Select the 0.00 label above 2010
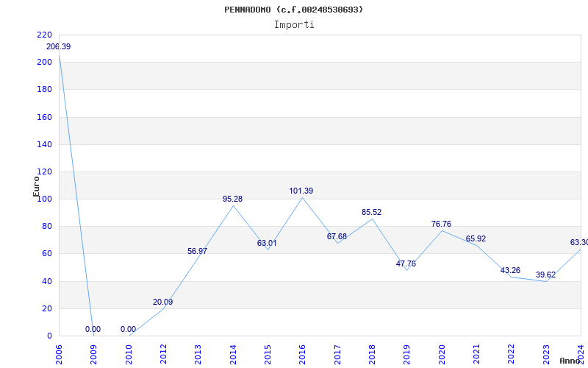588x368 pixels. coord(128,329)
